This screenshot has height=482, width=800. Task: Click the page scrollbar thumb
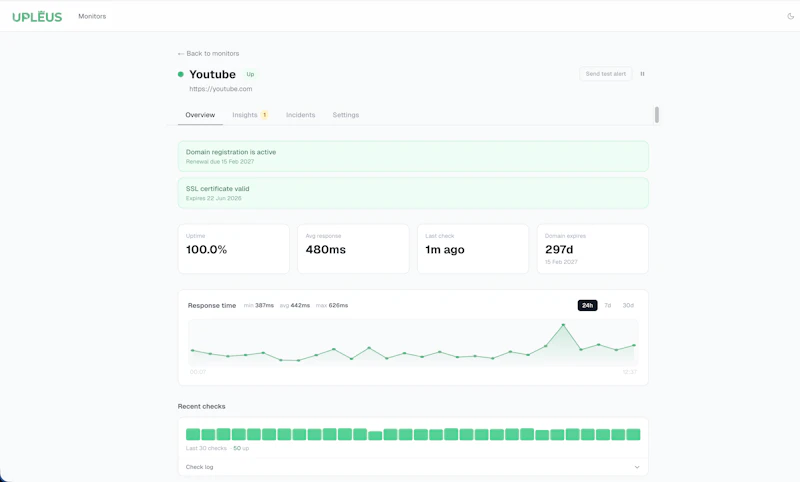point(657,115)
